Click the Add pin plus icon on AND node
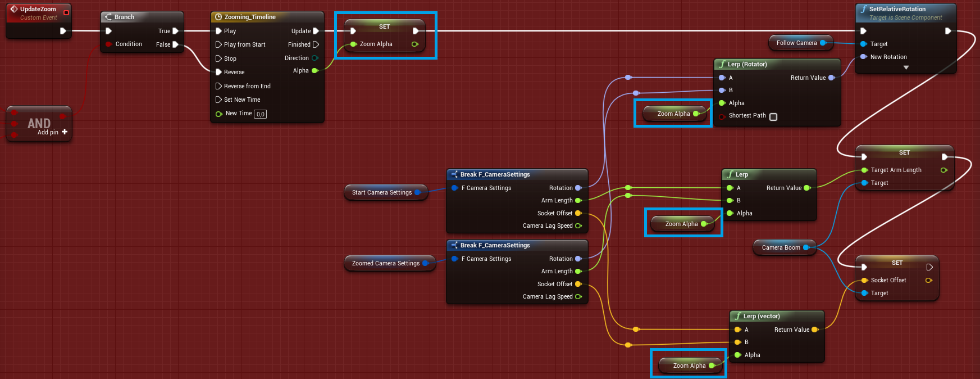 click(65, 132)
